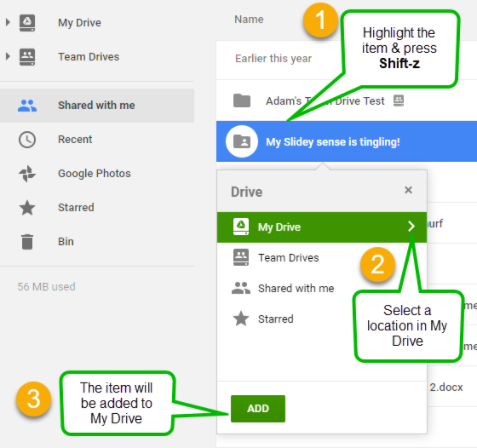Click the 56 MB used storage text
Screen dimensions: 477x448
tap(46, 287)
